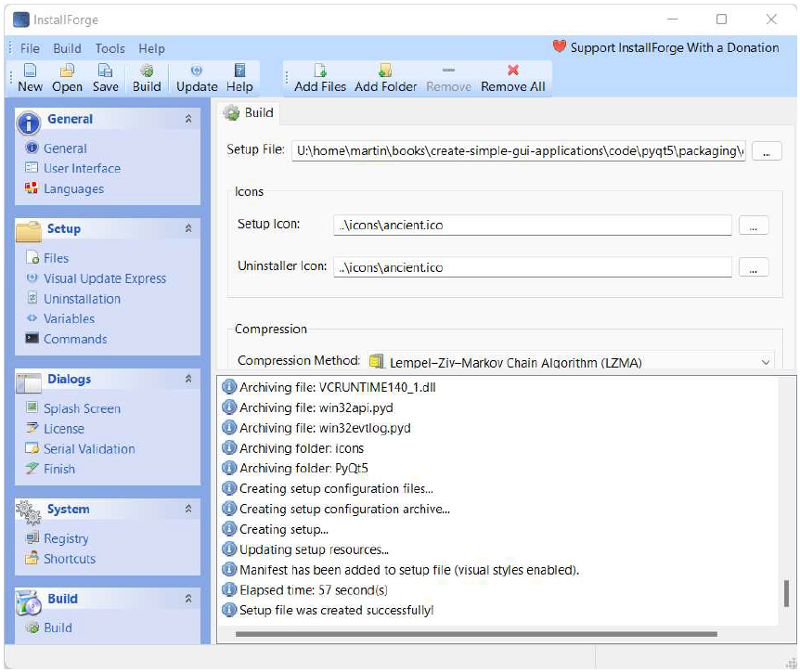Image resolution: width=800 pixels, height=672 pixels.
Task: Click the Add Files toolbar icon
Action: 320,71
